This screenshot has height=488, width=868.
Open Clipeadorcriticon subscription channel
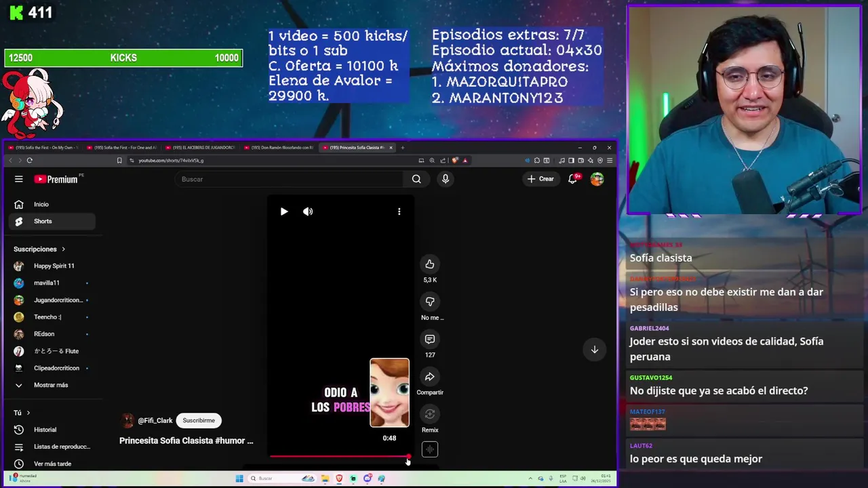click(x=52, y=368)
